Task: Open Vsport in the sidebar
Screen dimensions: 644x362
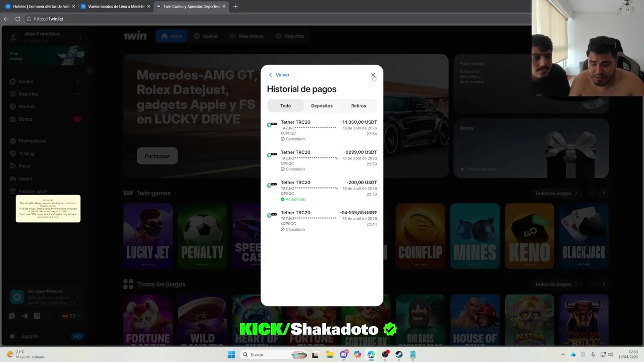Action: point(26,178)
